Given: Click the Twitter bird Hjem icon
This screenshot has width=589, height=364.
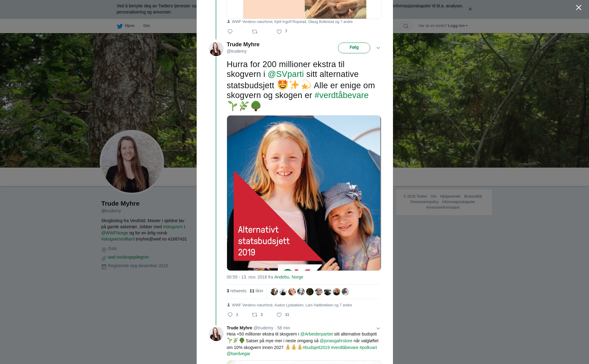Looking at the screenshot, I should pos(120,26).
